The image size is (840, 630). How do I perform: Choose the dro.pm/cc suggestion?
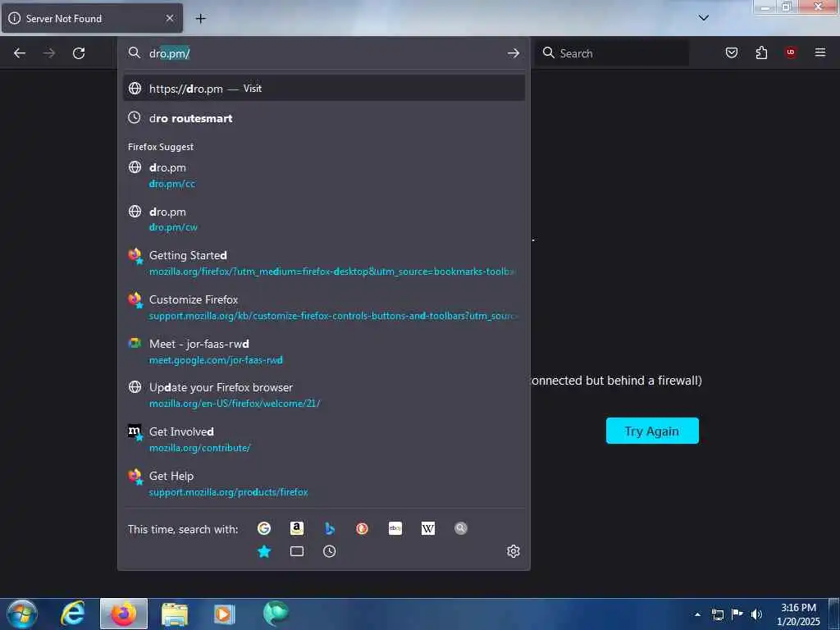tap(323, 176)
